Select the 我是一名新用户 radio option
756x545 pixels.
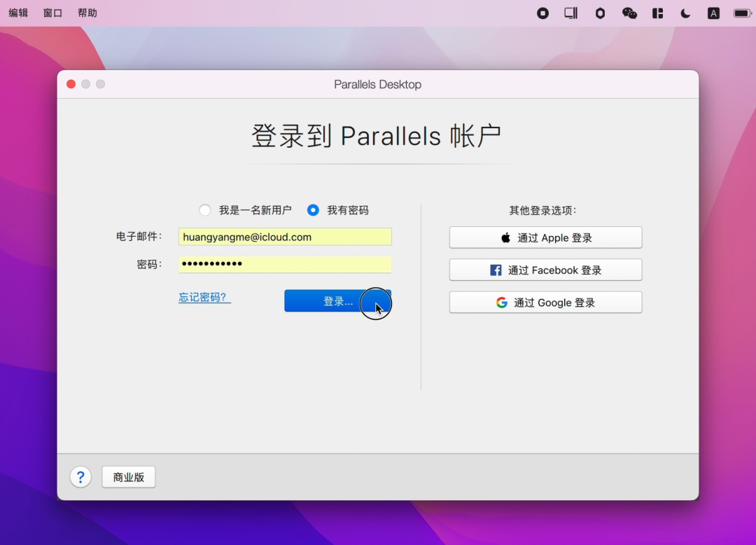(205, 209)
